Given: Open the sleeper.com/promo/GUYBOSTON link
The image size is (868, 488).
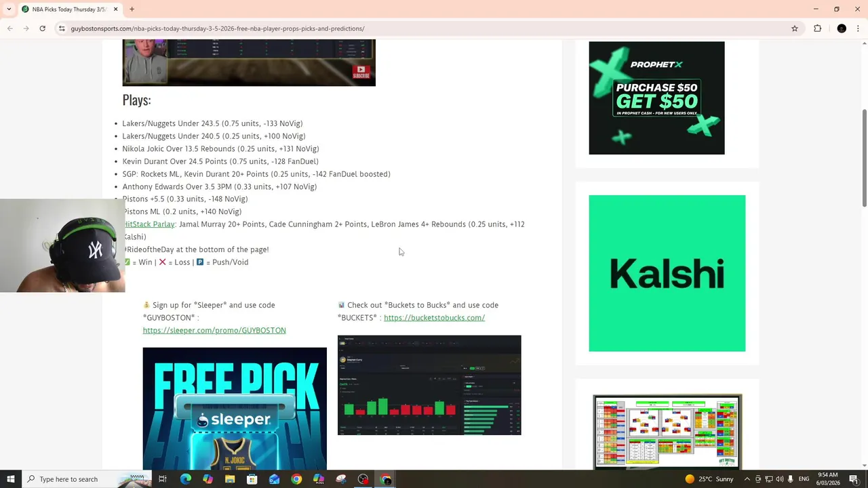Looking at the screenshot, I should click(214, 330).
